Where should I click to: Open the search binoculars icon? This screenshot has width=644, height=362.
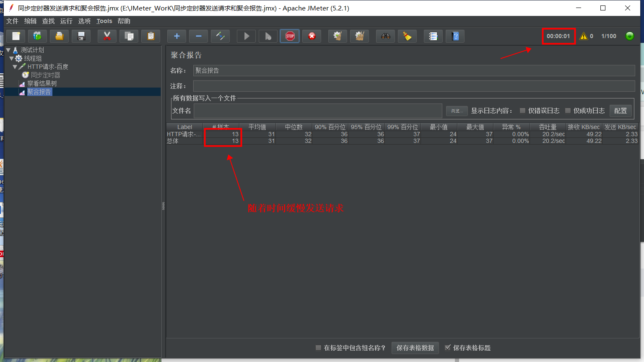pyautogui.click(x=385, y=36)
